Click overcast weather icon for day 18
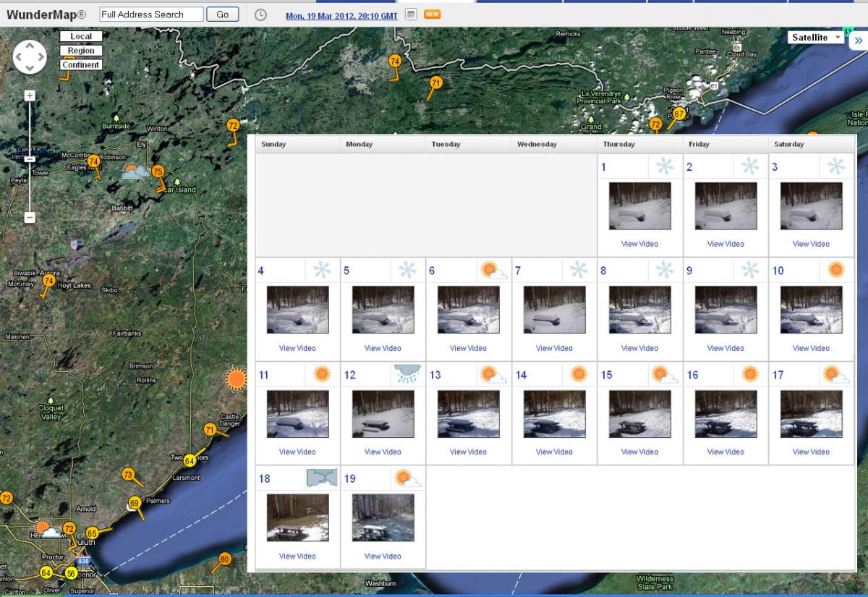This screenshot has width=868, height=597. (x=322, y=478)
